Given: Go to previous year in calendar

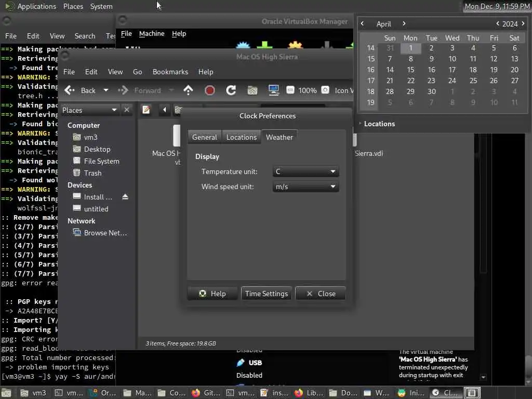Looking at the screenshot, I should (497, 23).
